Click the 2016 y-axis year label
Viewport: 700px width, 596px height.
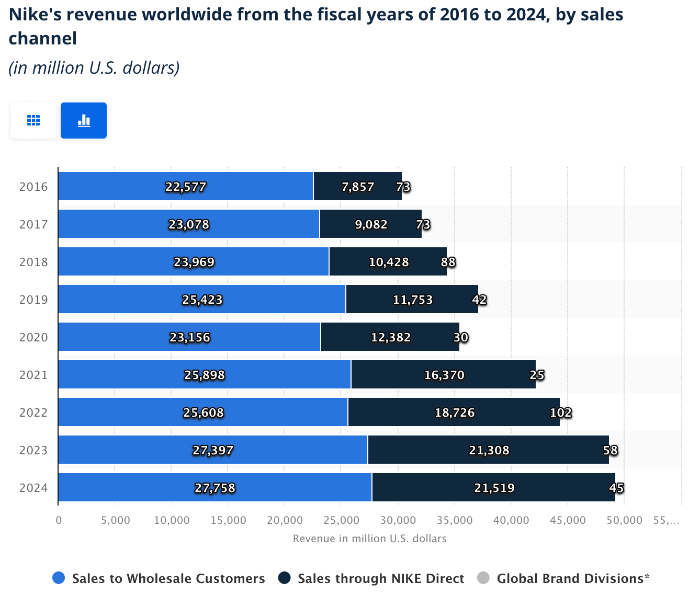tap(33, 187)
